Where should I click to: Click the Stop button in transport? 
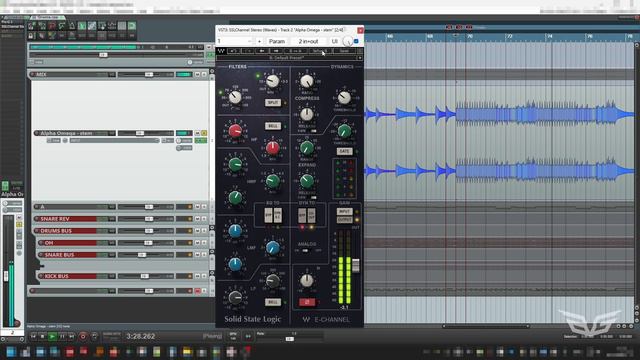[42, 336]
